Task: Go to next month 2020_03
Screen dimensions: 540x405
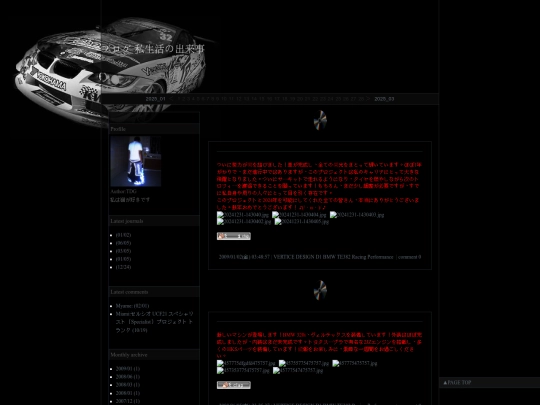Action: 384,99
